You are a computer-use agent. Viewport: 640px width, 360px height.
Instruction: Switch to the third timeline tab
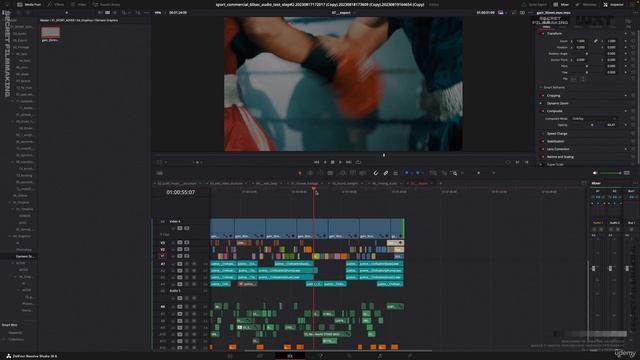(267, 183)
